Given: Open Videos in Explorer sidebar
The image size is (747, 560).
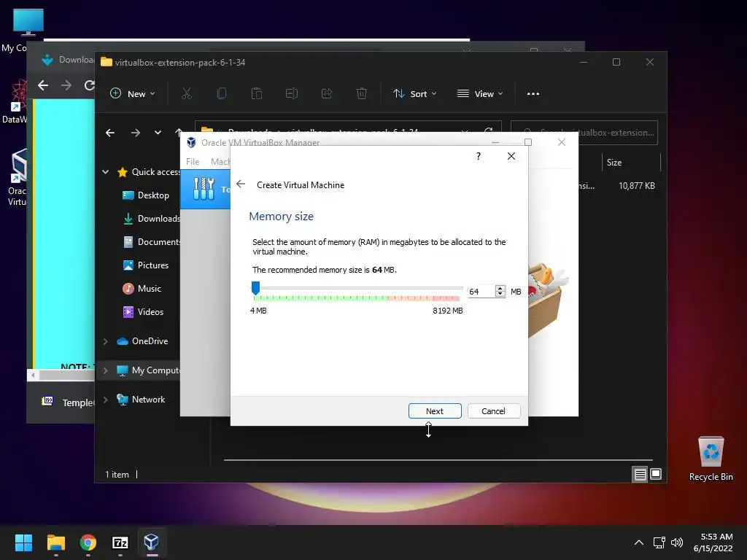Looking at the screenshot, I should [150, 312].
